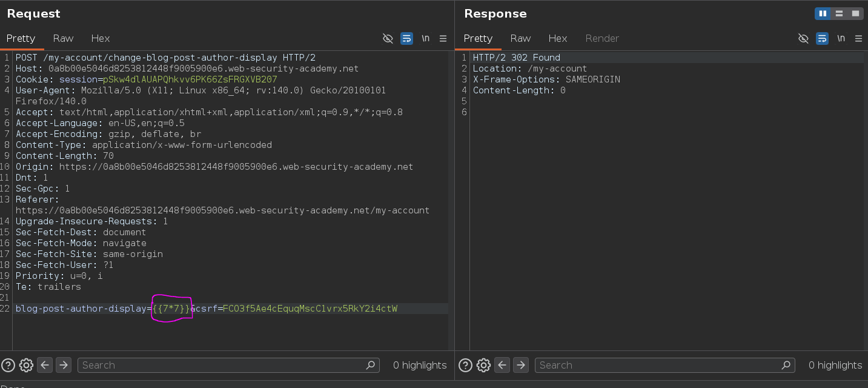Image resolution: width=868 pixels, height=388 pixels.
Task: Toggle the response hide-headers eye icon
Action: pos(803,38)
